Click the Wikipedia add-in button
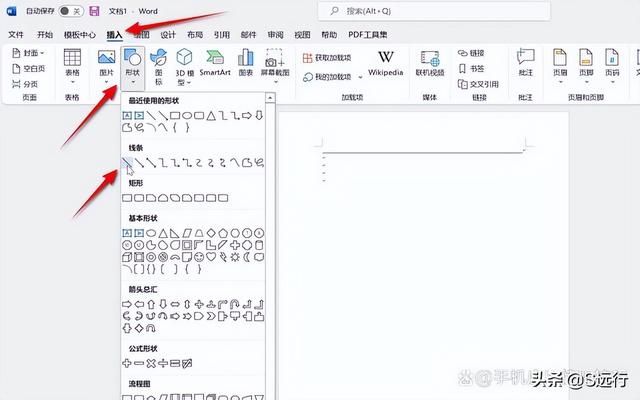 click(385, 63)
